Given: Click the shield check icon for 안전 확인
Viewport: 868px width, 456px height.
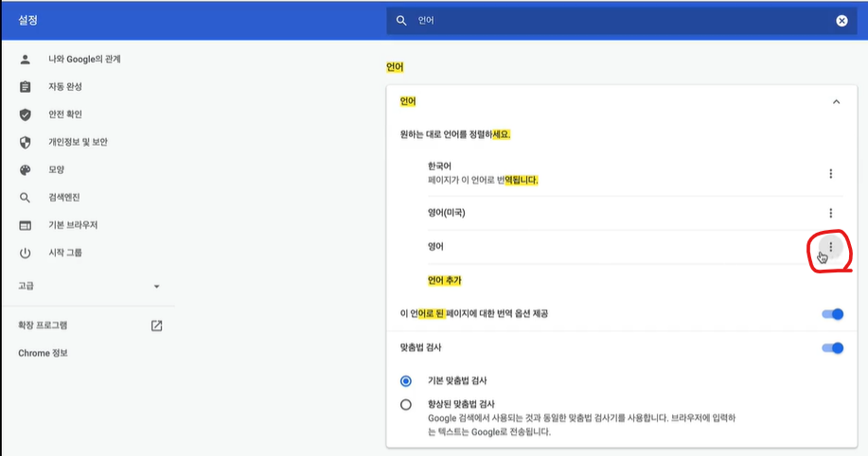Looking at the screenshot, I should 25,114.
